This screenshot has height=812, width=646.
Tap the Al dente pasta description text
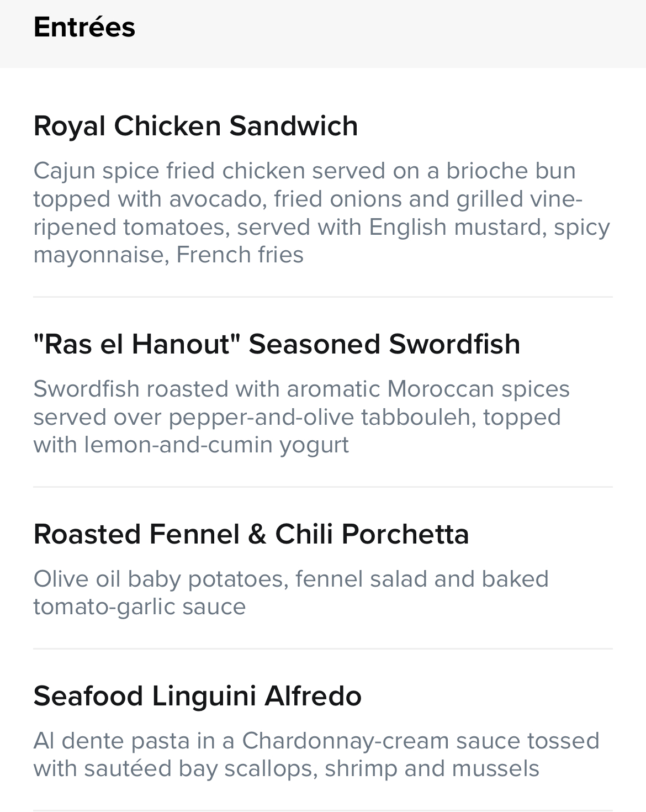point(316,755)
